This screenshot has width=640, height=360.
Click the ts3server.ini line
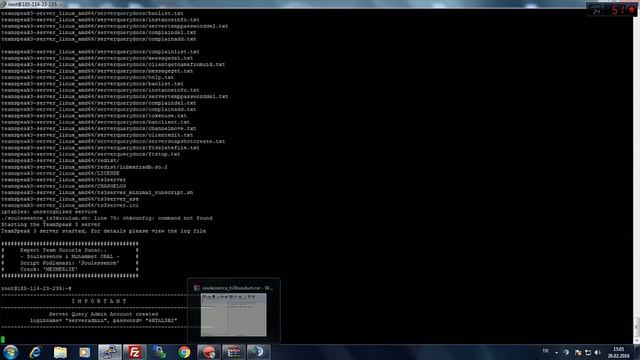coord(70,205)
